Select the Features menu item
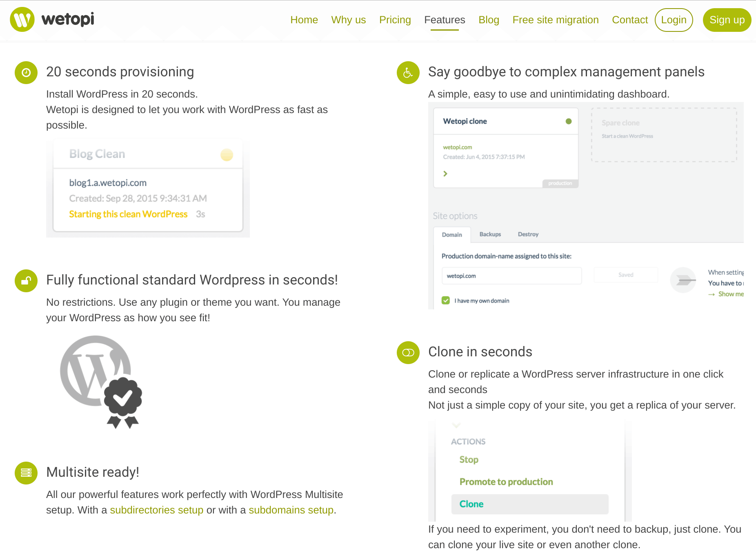This screenshot has width=756, height=560. 445,20
